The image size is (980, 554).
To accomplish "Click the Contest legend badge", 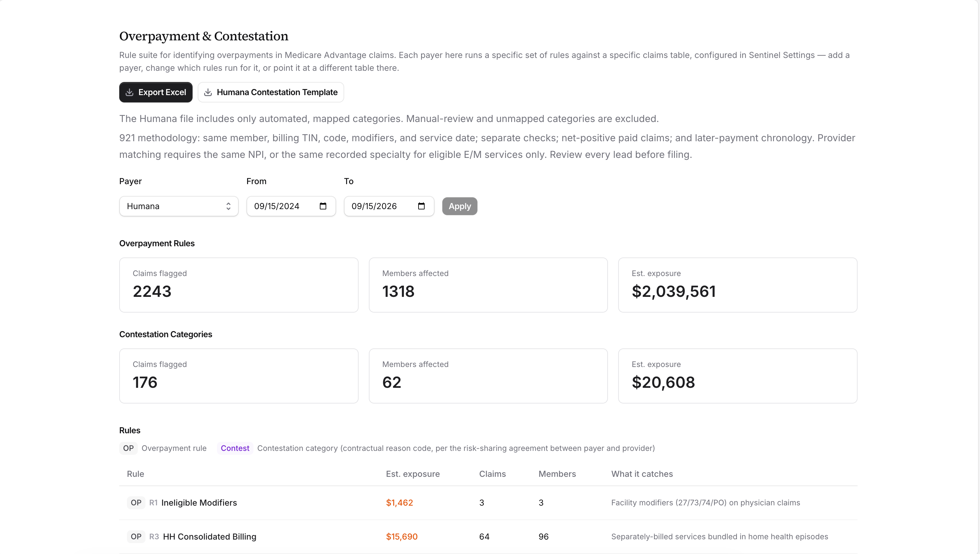I will click(x=235, y=448).
